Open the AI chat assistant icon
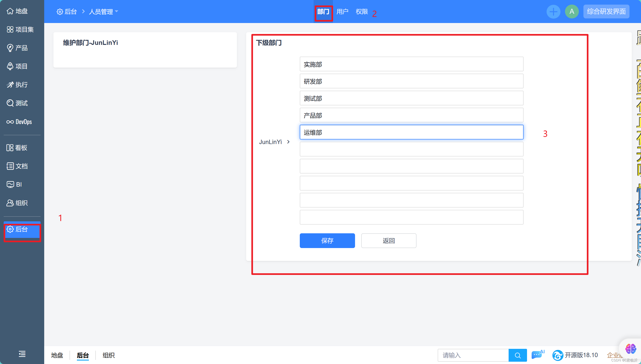 coord(537,355)
